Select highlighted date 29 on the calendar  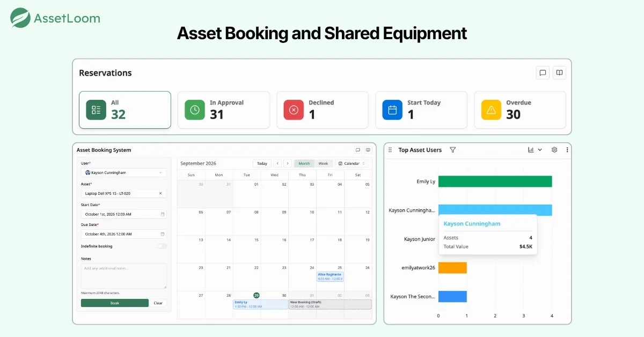(x=257, y=295)
